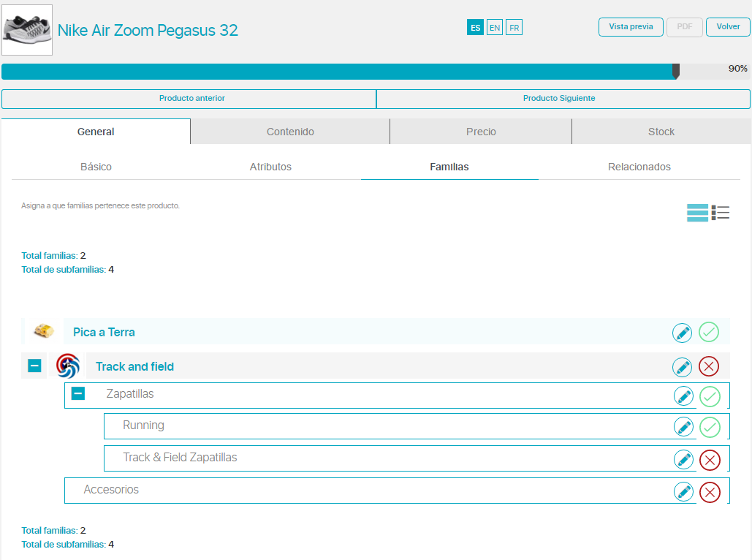Switch to the Básico subtab
The height and width of the screenshot is (560, 752).
pyautogui.click(x=96, y=167)
